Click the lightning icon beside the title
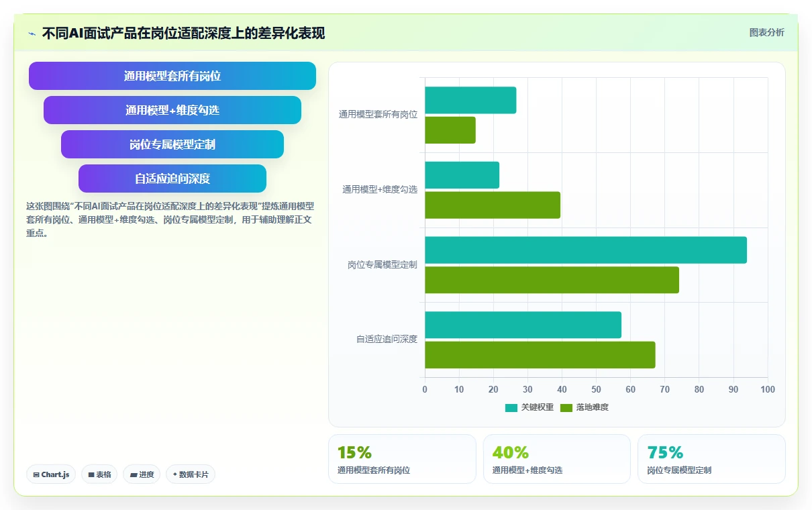 click(x=32, y=34)
